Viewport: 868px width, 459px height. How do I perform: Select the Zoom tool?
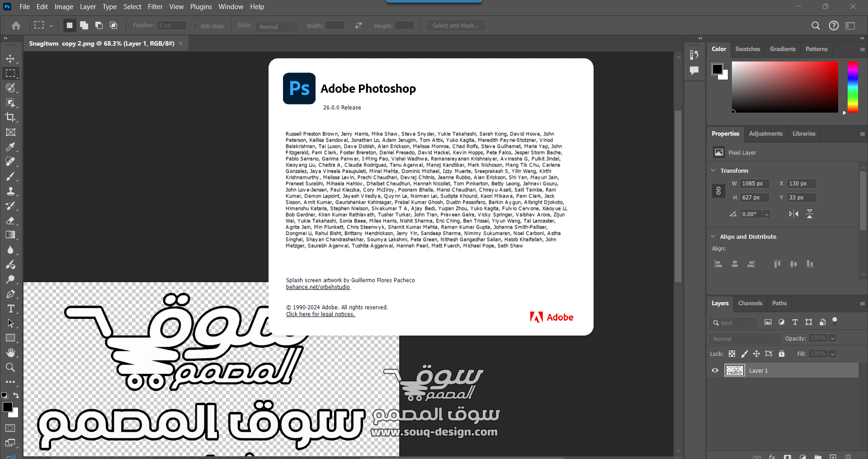click(x=10, y=367)
